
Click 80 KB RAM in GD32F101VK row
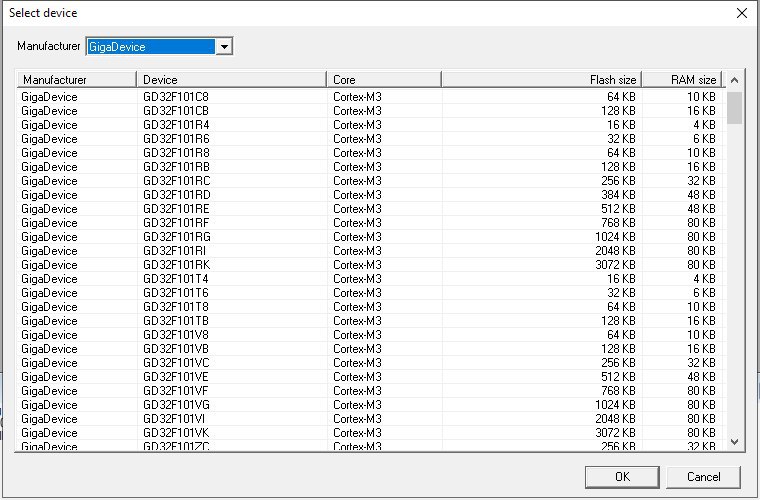701,434
